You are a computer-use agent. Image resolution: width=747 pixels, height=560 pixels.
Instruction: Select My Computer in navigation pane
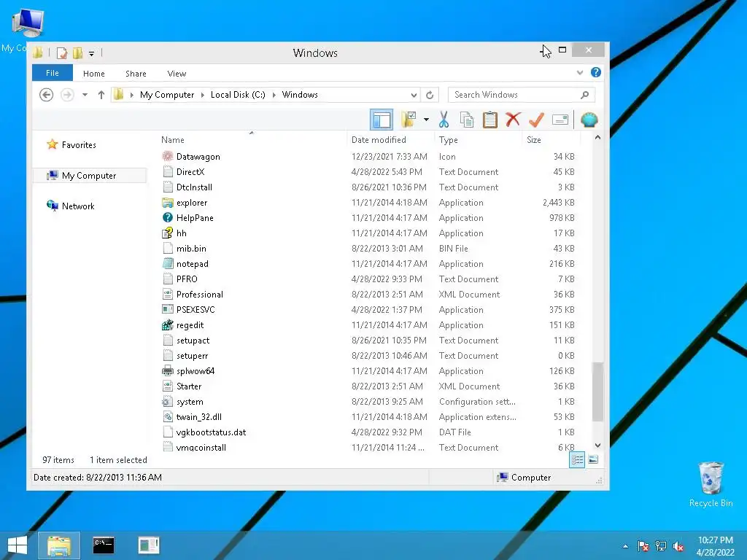coord(88,176)
